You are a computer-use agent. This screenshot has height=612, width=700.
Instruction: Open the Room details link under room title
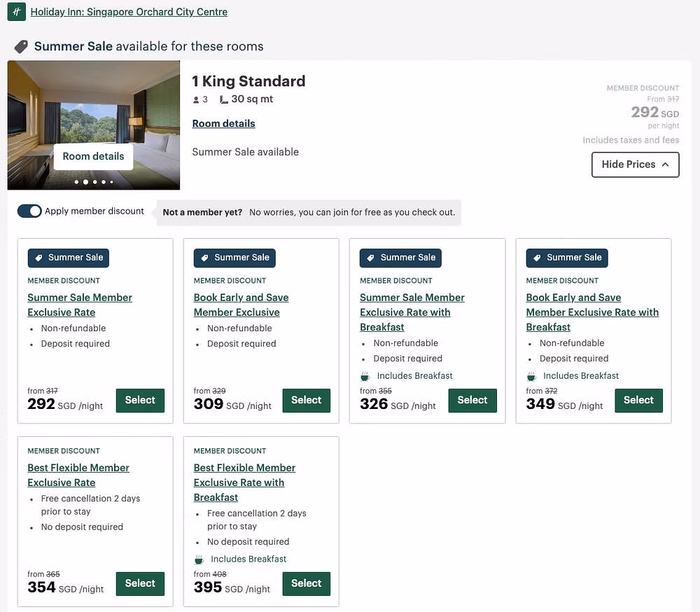click(x=224, y=123)
